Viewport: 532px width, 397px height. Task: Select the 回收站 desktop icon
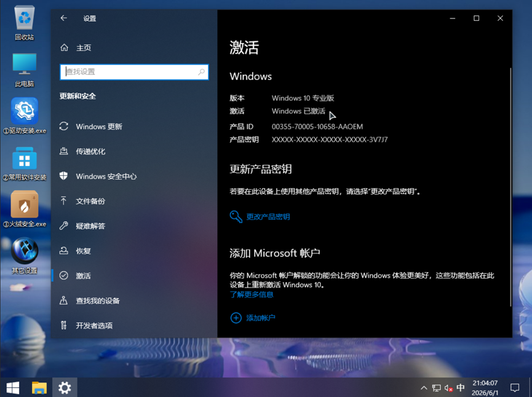(x=25, y=23)
